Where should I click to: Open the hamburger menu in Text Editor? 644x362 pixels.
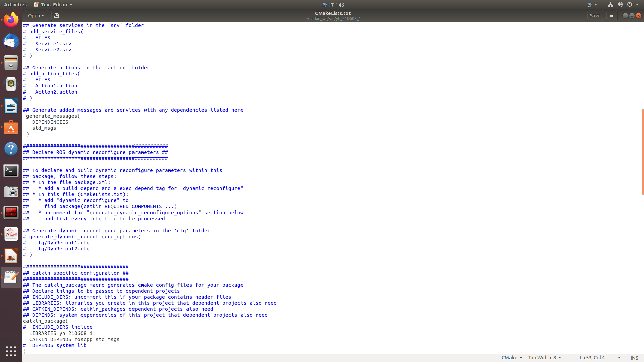click(611, 16)
